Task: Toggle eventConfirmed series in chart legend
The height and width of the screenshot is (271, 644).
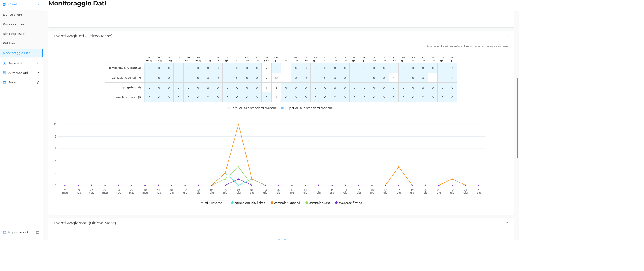Action: [x=349, y=203]
